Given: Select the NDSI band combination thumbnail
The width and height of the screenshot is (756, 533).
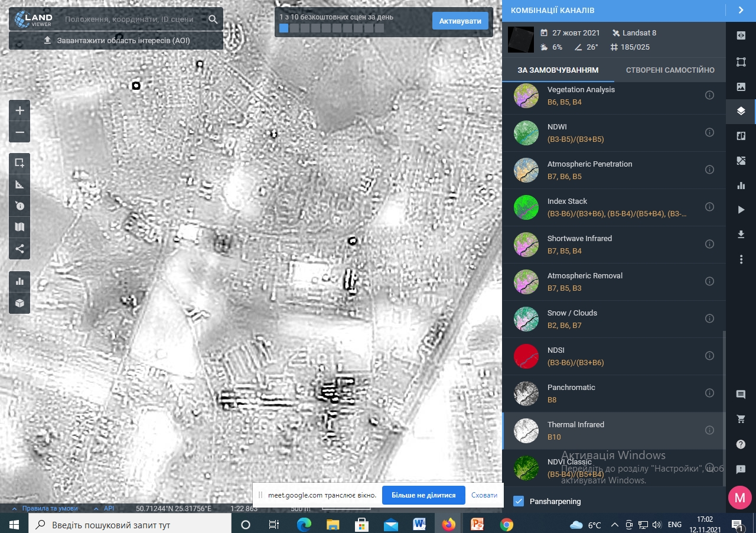Looking at the screenshot, I should coord(526,356).
